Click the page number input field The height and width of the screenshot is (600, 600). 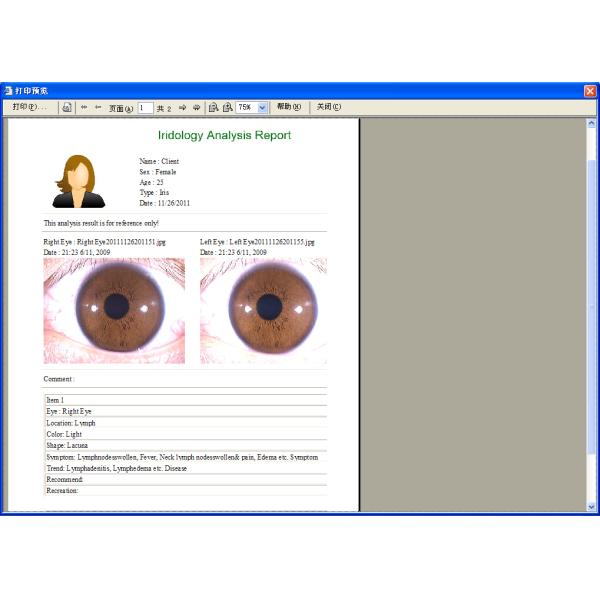[145, 108]
